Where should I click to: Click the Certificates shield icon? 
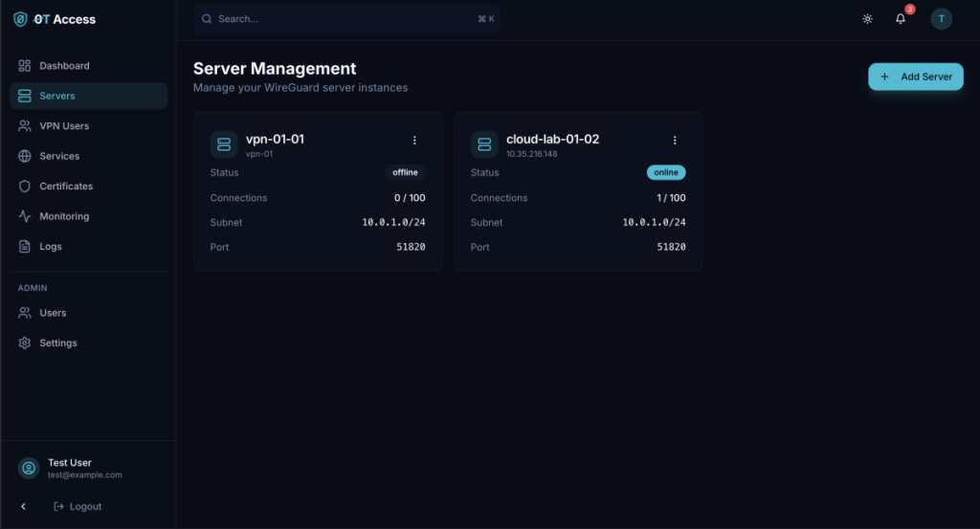click(x=25, y=187)
